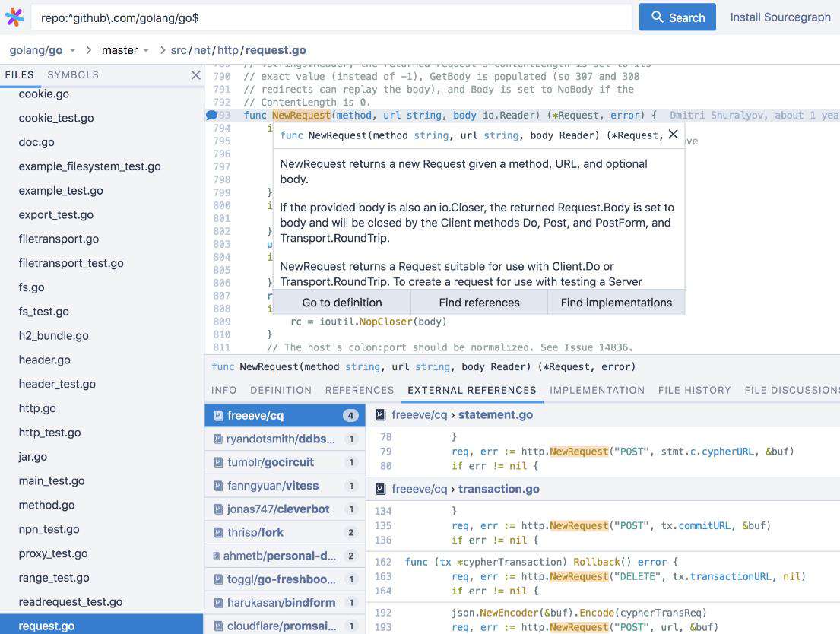
Task: Click repo icon in transaction.go result header
Action: (x=380, y=489)
